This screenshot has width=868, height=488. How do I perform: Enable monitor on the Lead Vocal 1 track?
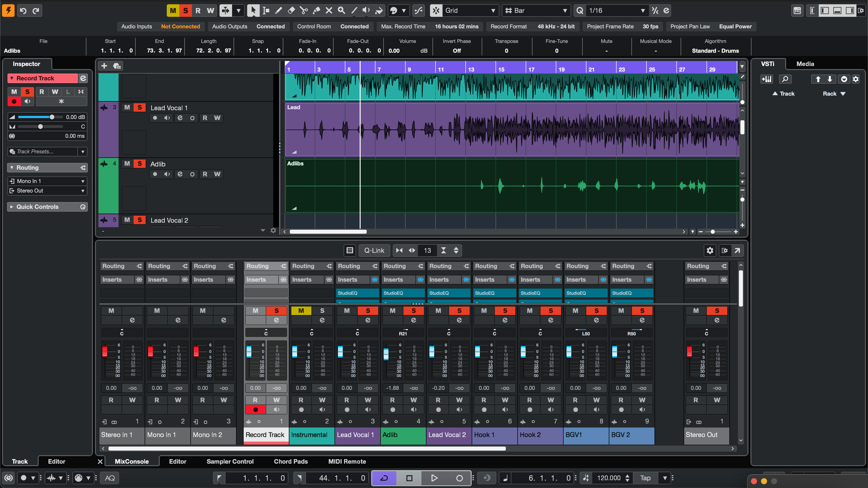167,118
